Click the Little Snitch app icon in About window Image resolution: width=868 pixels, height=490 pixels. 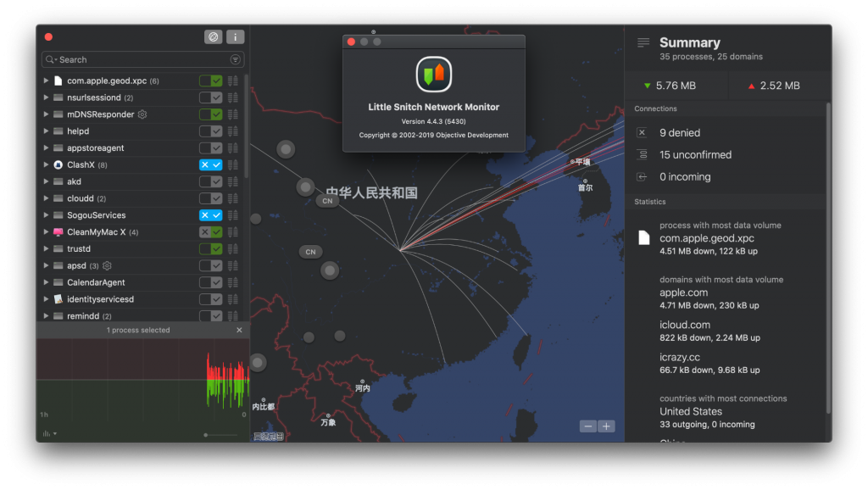coord(434,75)
